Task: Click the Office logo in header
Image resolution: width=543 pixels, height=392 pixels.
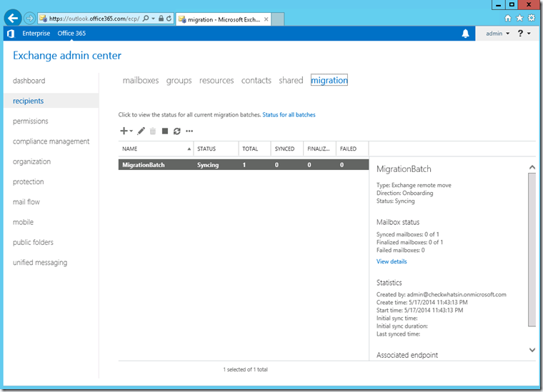Action: pos(11,34)
